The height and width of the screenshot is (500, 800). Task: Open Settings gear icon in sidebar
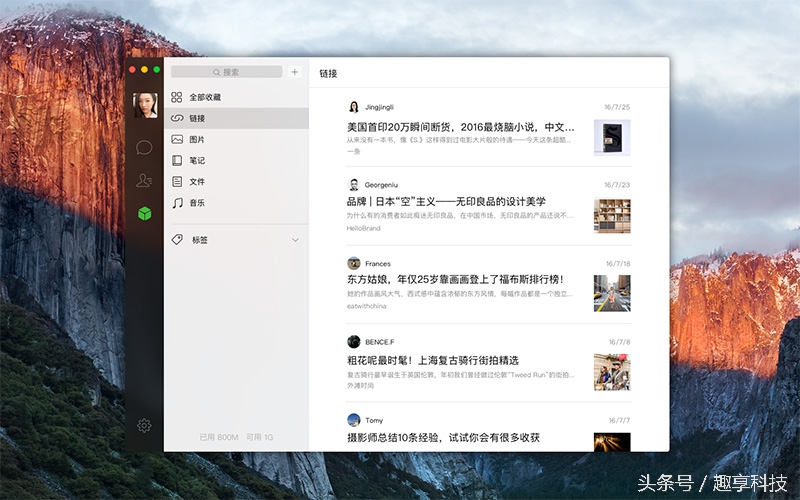pyautogui.click(x=144, y=426)
